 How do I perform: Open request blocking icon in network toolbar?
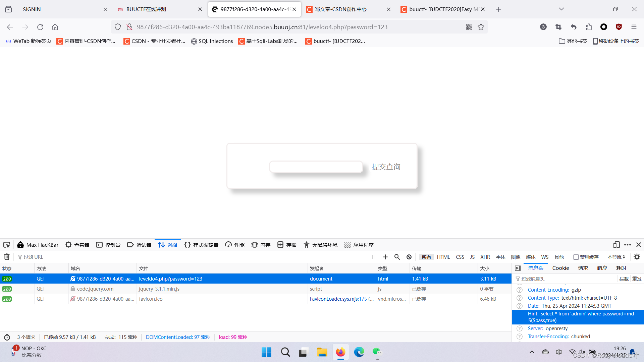tap(409, 257)
